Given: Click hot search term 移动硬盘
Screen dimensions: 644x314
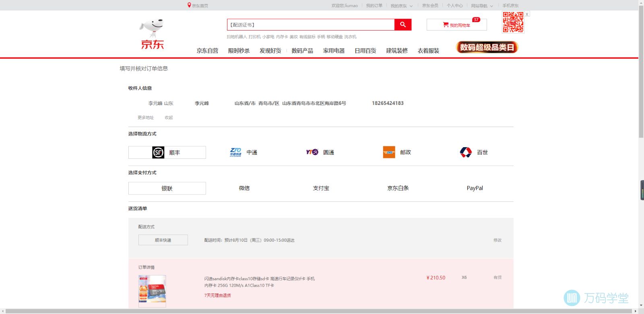Looking at the screenshot, I should click(x=334, y=37).
